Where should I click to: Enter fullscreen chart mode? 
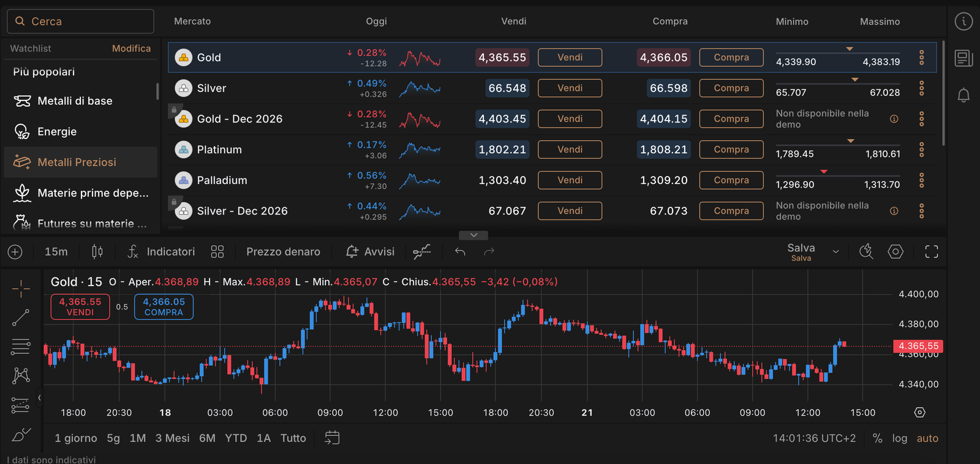click(x=932, y=252)
